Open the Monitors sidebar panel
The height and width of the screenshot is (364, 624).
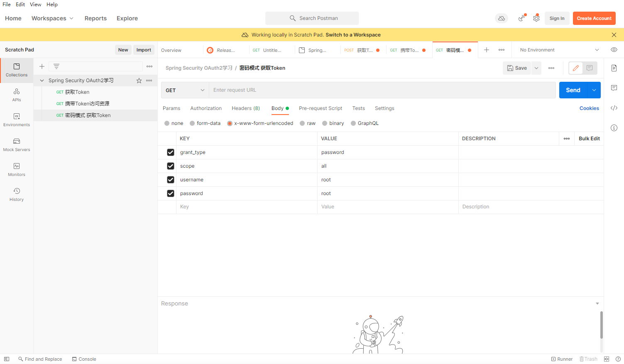17,170
